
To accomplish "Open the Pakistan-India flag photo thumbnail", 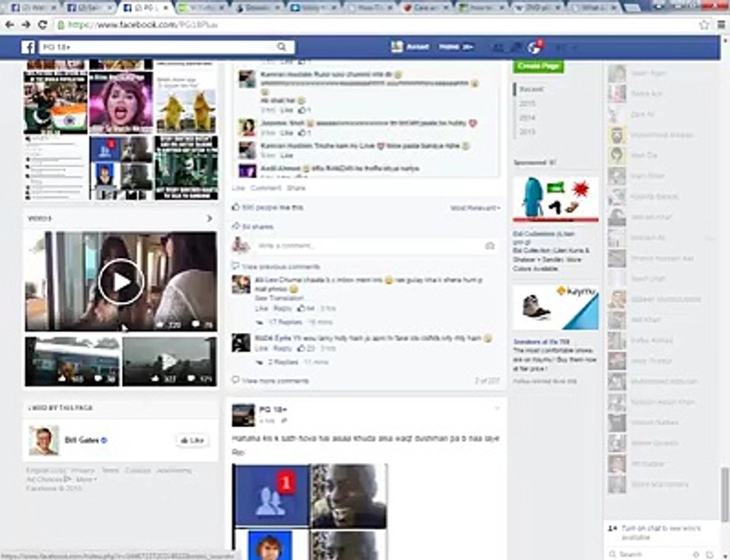I will point(55,103).
